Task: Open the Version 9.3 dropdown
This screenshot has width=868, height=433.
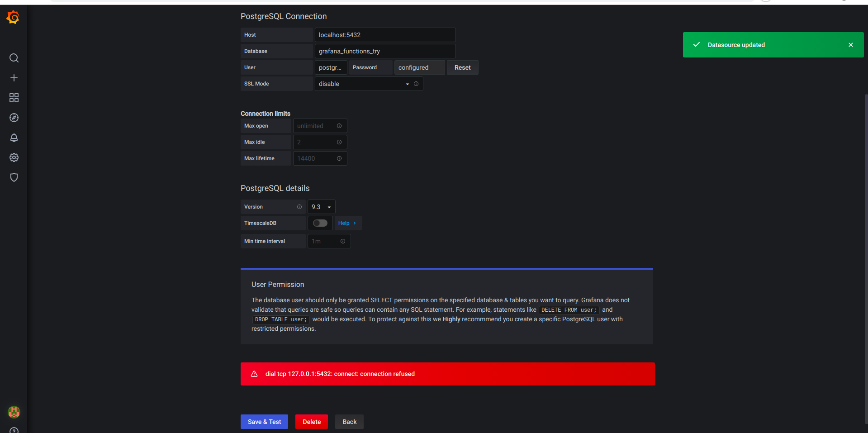Action: click(x=322, y=207)
